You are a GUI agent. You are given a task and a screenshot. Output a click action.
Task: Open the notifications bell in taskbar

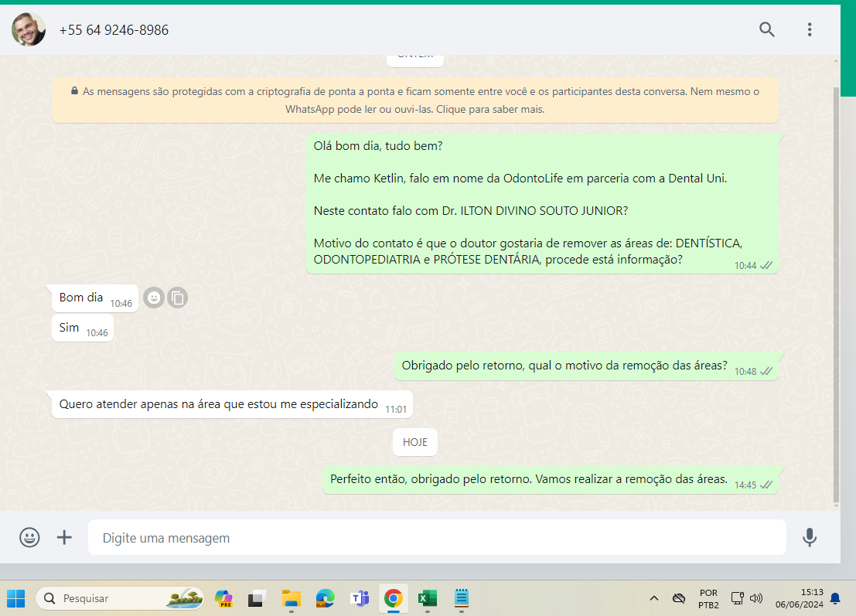(x=835, y=598)
